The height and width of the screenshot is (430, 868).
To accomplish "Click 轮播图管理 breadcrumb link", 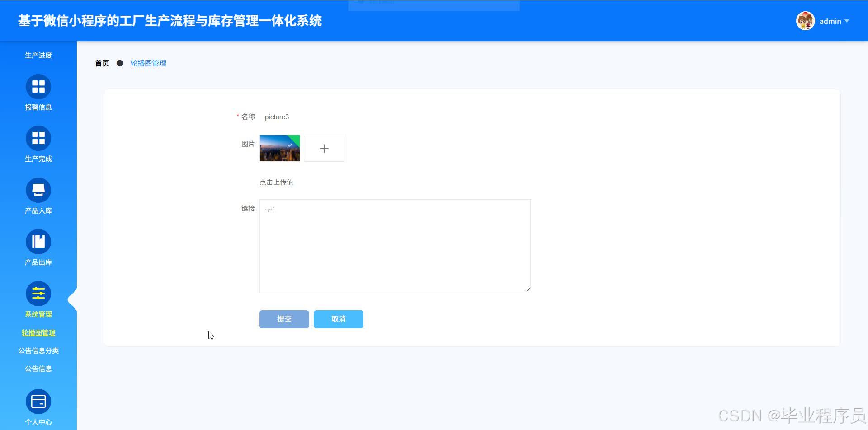I will pos(148,63).
